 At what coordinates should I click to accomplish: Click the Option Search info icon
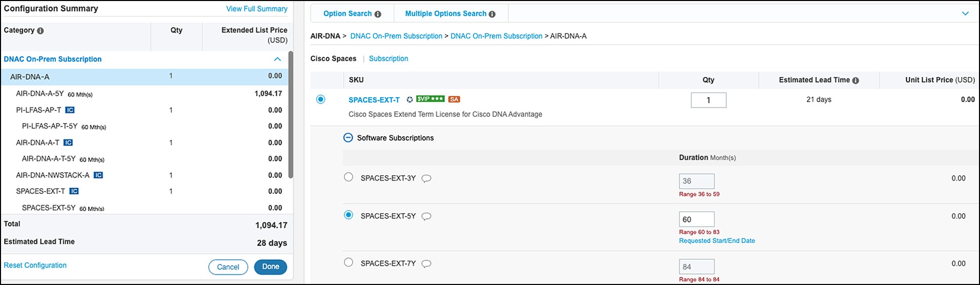(x=378, y=14)
